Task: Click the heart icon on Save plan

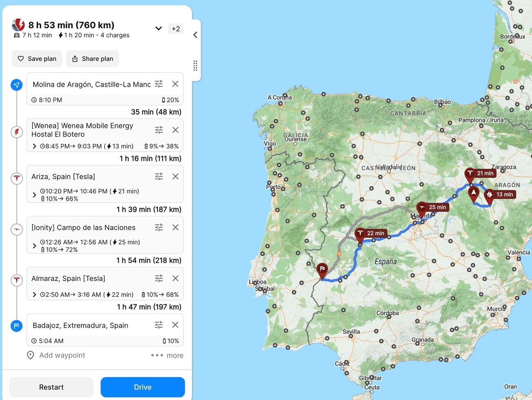Action: [21, 59]
